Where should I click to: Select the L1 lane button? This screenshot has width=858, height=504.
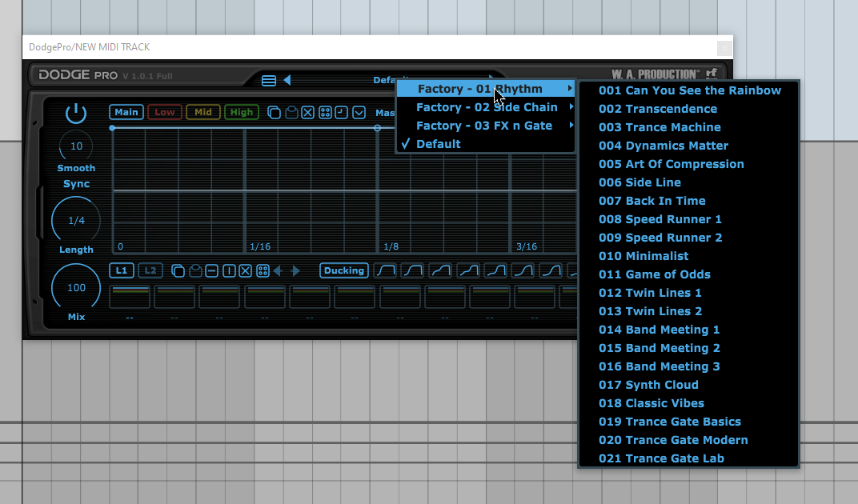point(122,271)
